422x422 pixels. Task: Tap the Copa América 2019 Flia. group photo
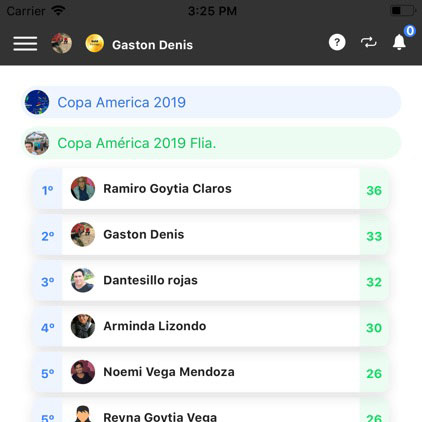(37, 143)
